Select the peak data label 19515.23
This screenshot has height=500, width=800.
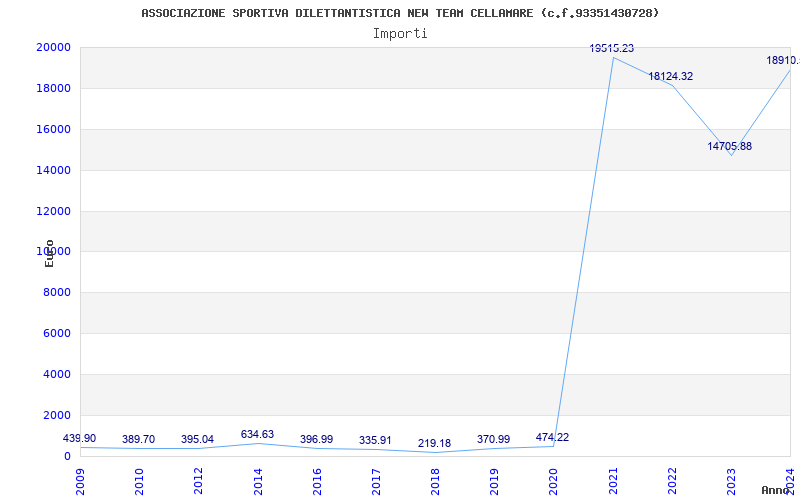(611, 48)
